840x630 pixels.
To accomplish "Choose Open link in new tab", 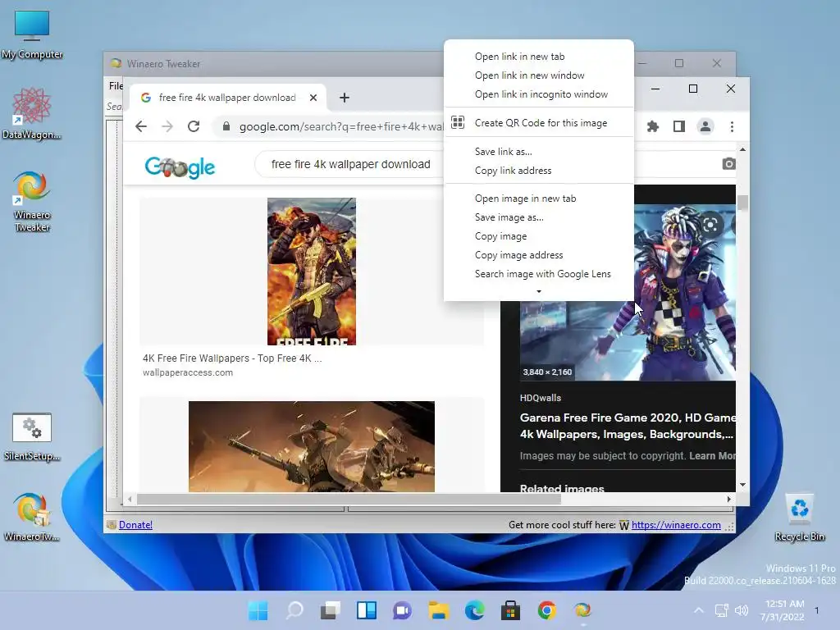I will 539,57.
